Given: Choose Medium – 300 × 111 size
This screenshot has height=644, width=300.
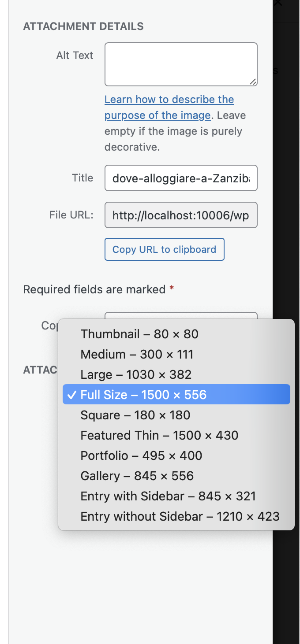Looking at the screenshot, I should coord(137,354).
